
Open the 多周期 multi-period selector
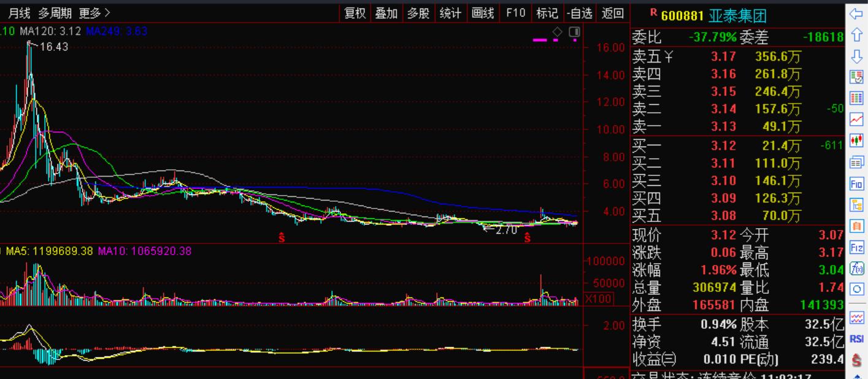tap(55, 13)
